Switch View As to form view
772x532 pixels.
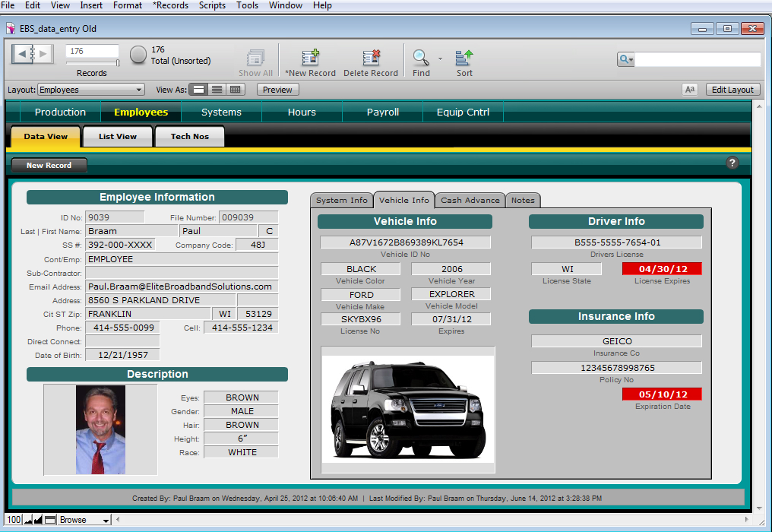point(198,90)
